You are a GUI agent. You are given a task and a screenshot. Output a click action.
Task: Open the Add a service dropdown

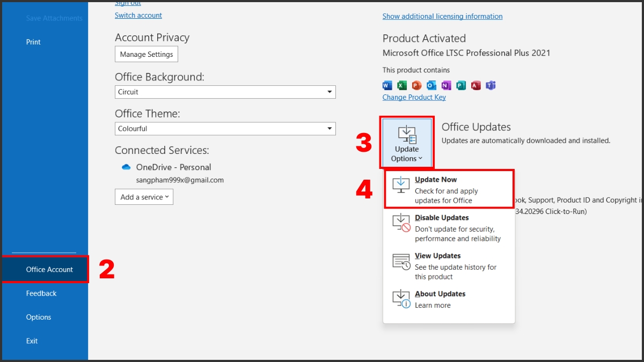tap(144, 197)
